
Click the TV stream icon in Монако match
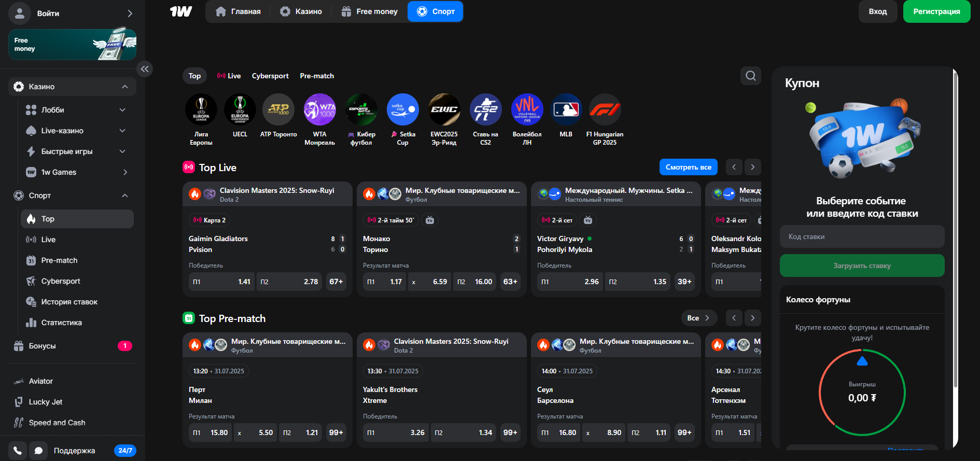(430, 220)
